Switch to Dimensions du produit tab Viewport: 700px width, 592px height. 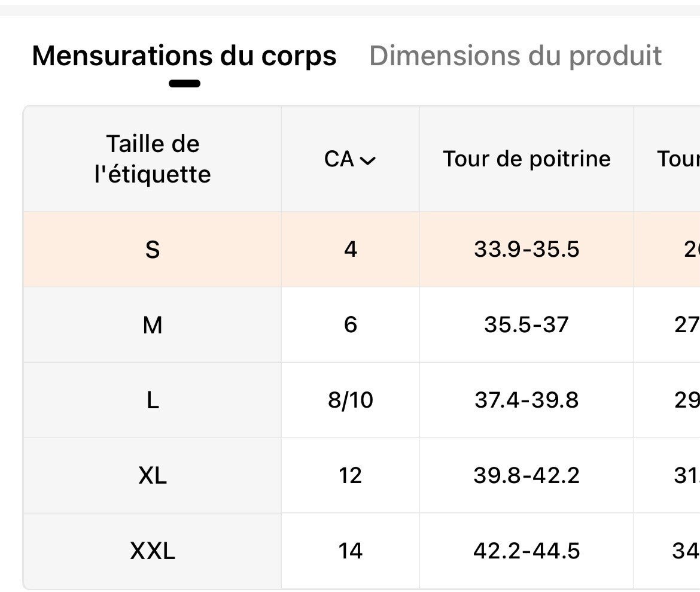(515, 56)
